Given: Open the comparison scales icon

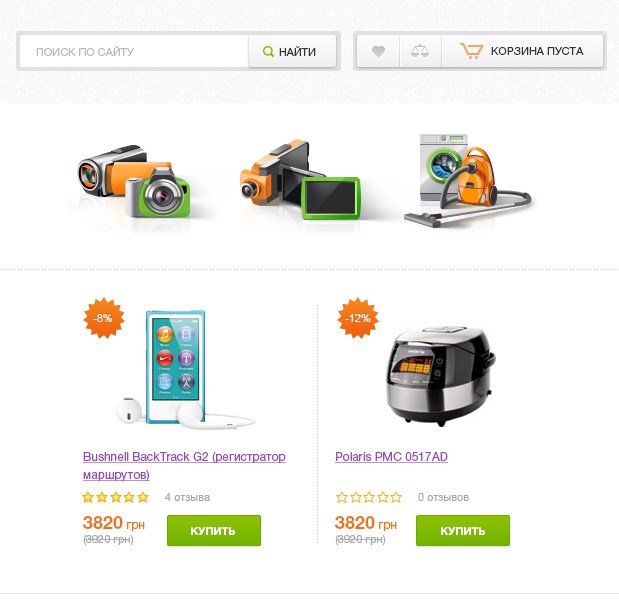Looking at the screenshot, I should [x=420, y=51].
